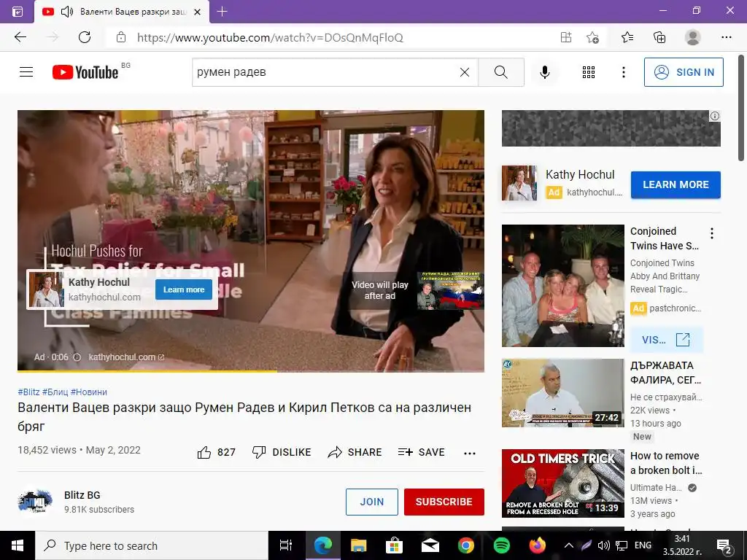Refresh the page with the reload icon
Viewport: 747px width, 560px height.
click(x=85, y=37)
